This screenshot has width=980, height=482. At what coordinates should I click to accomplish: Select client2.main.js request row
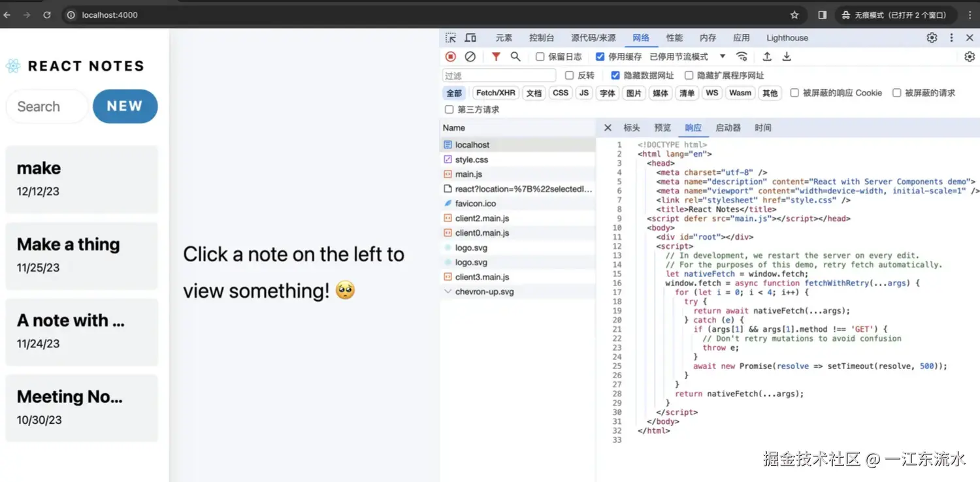[517, 218]
